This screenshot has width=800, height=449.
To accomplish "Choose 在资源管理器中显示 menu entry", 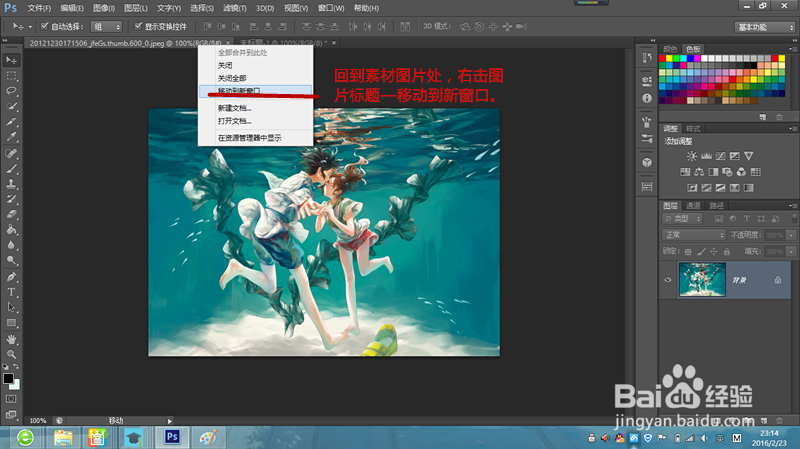I will (256, 138).
